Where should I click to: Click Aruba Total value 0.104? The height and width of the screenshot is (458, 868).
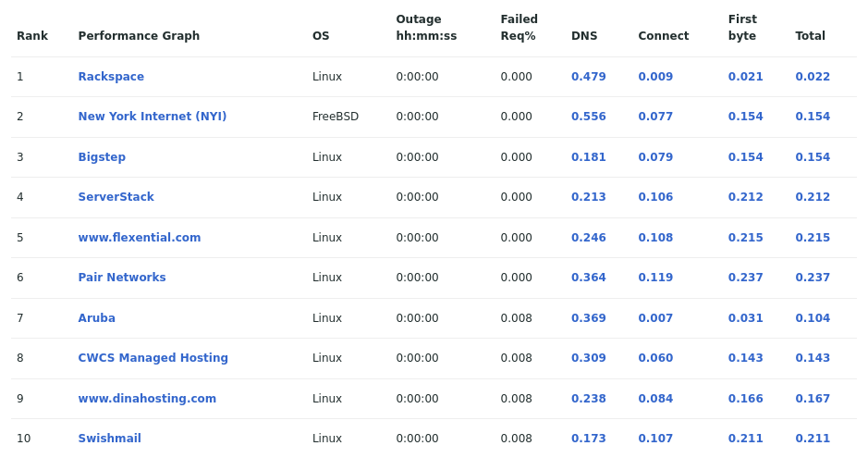813,318
